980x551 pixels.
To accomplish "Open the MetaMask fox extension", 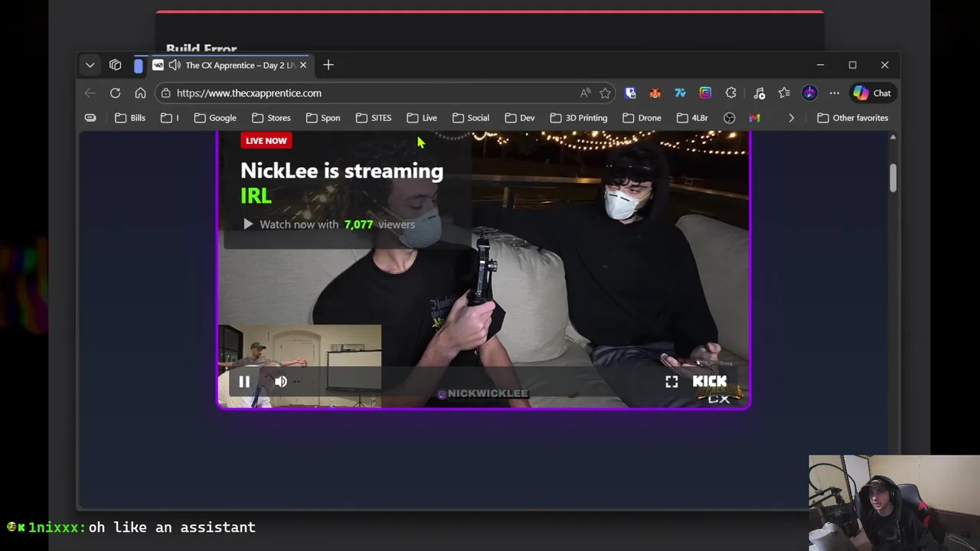I will coord(655,93).
